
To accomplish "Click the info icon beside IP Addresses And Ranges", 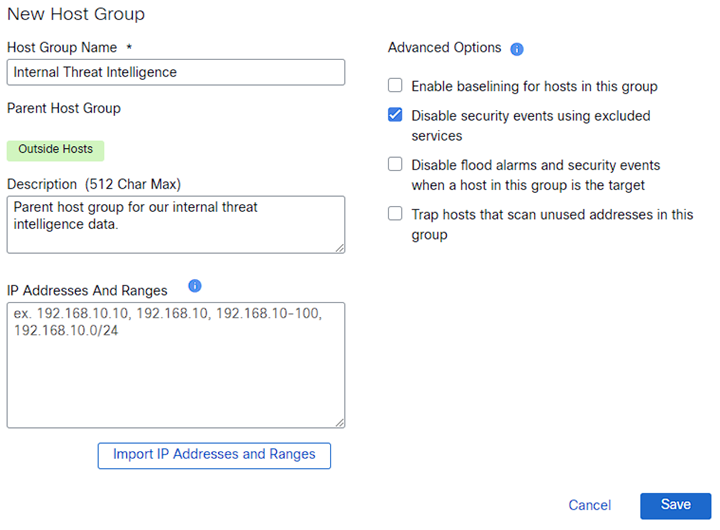I will click(x=195, y=286).
